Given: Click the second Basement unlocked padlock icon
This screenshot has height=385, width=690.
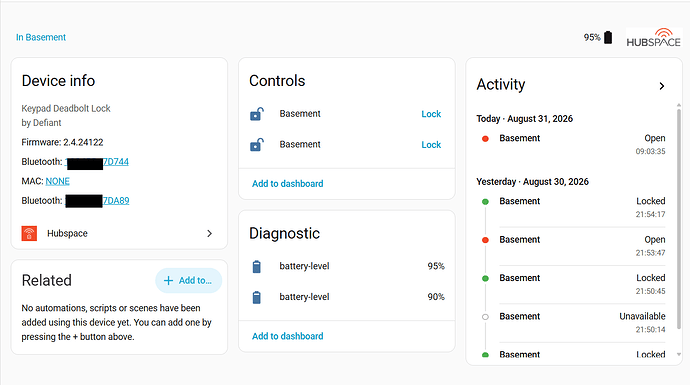Looking at the screenshot, I should pyautogui.click(x=257, y=145).
